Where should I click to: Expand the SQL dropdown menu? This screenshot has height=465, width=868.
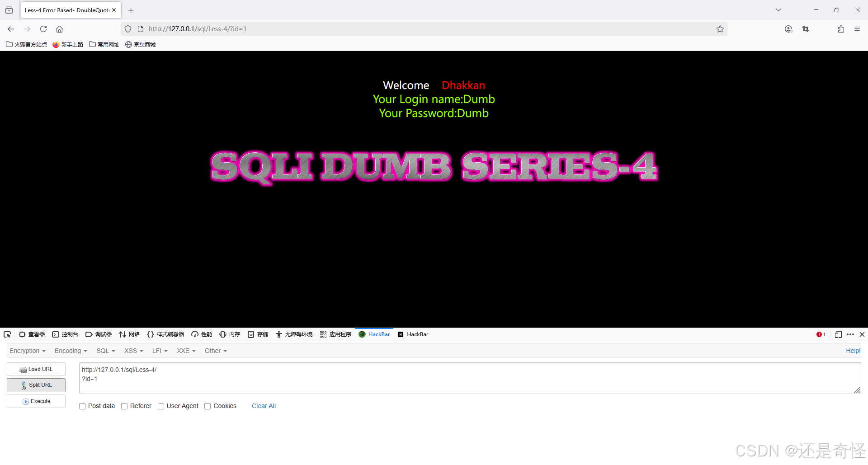(106, 351)
